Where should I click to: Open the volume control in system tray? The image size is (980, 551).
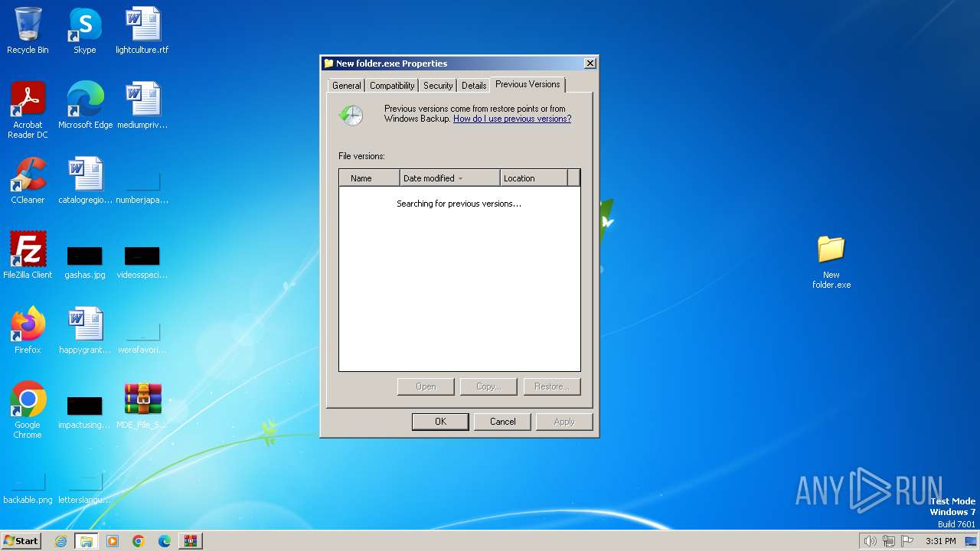click(871, 541)
